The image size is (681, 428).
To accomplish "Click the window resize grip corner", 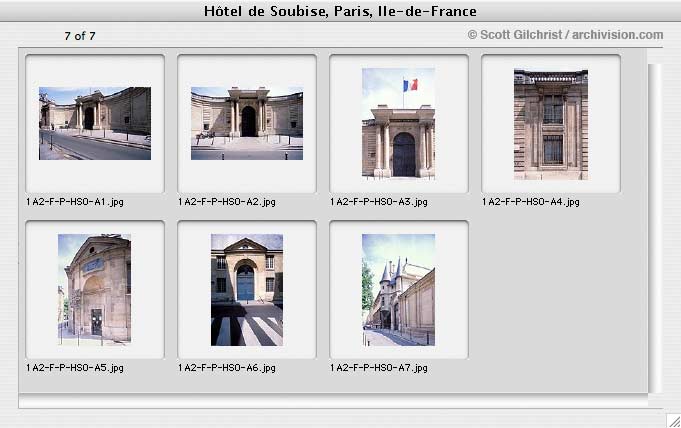I will pyautogui.click(x=674, y=421).
